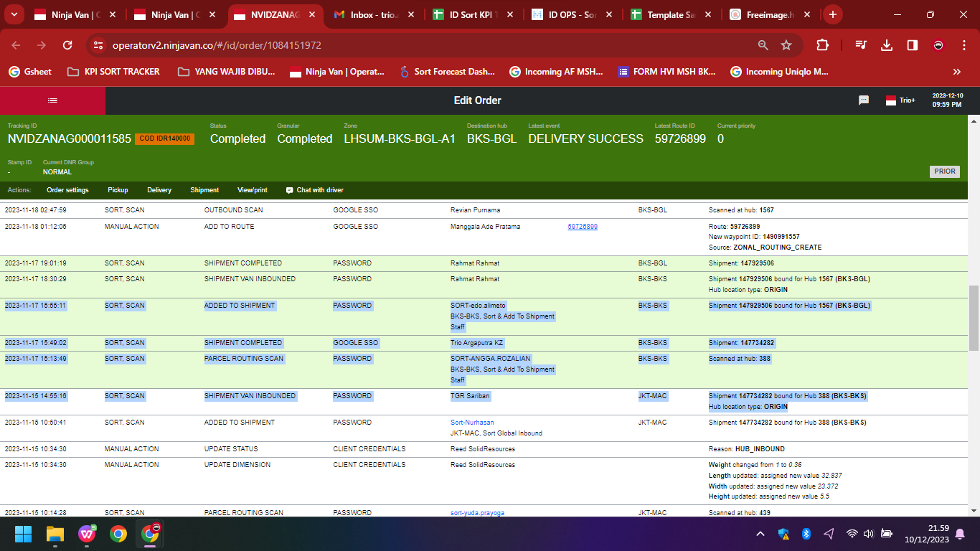The width and height of the screenshot is (980, 551).
Task: Click the zoom magnifier icon in address bar
Action: (763, 45)
